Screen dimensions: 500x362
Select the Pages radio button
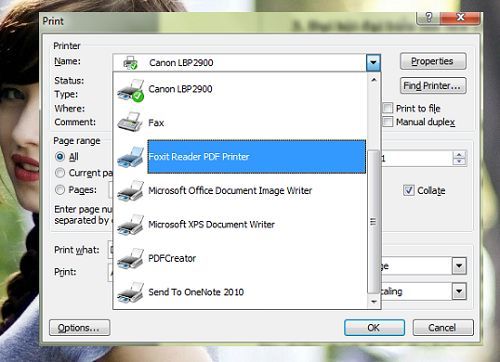pyautogui.click(x=60, y=190)
